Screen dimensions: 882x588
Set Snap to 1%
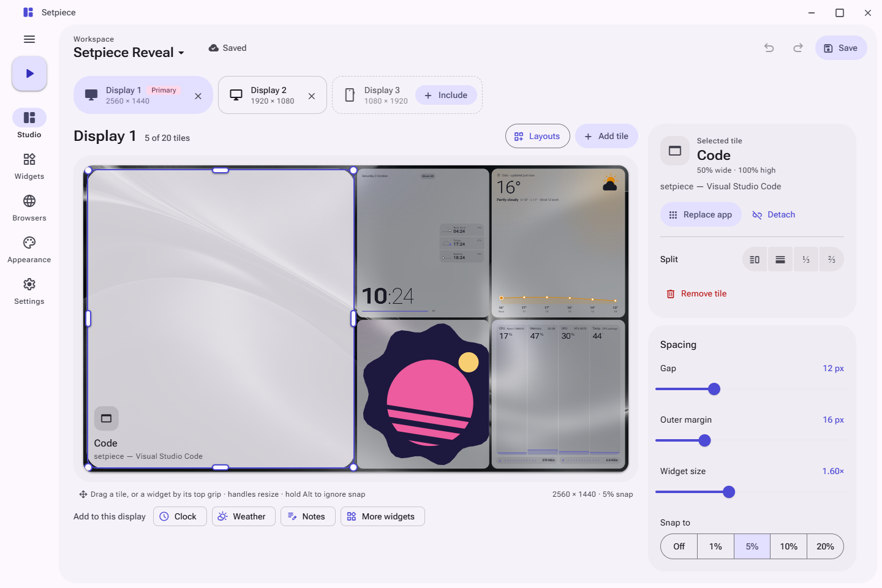[x=715, y=546]
